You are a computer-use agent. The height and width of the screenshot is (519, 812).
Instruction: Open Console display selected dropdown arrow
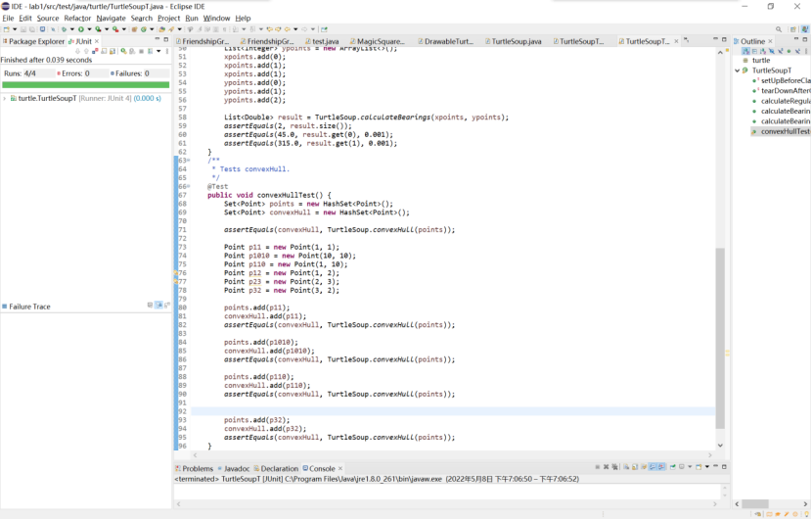pyautogui.click(x=690, y=467)
